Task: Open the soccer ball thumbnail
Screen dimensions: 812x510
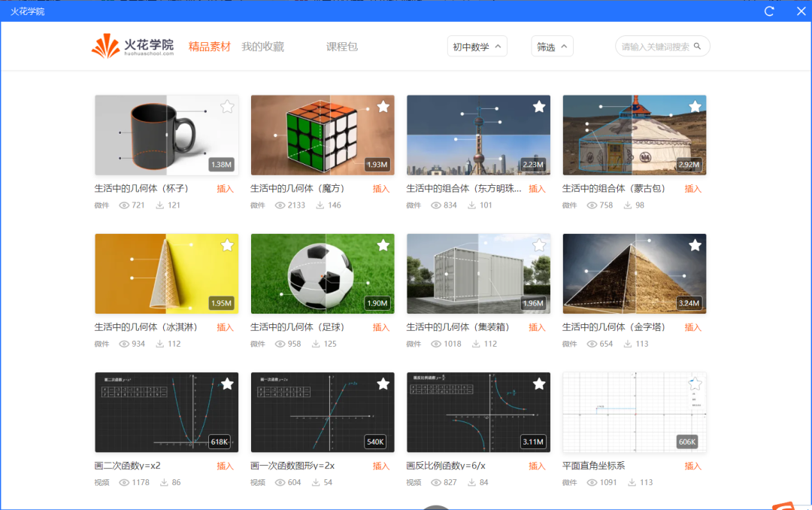Action: coord(323,274)
